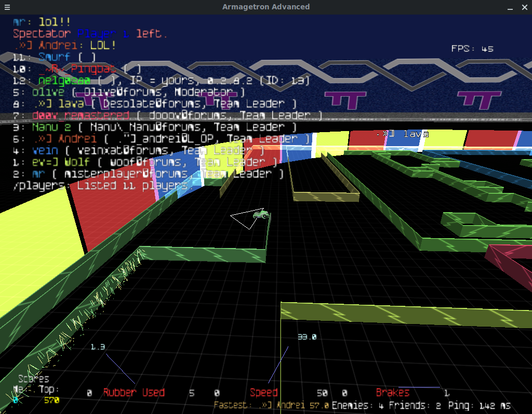Click the leftmost purple TT logo on the wall
The height and width of the screenshot is (414, 532).
pyautogui.click(x=211, y=99)
